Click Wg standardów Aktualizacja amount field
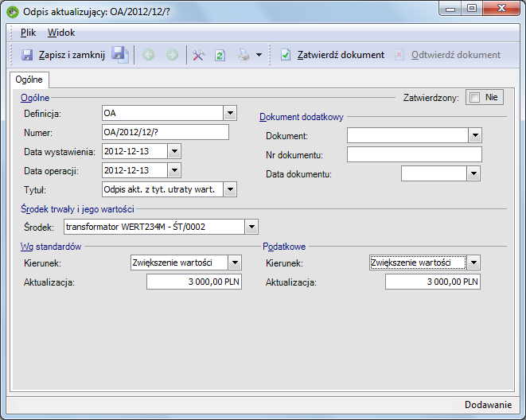Viewport: 526px width, 420px height. pos(194,282)
